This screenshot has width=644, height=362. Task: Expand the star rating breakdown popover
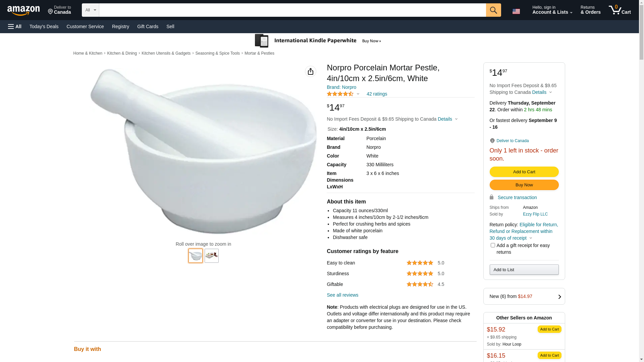click(358, 94)
